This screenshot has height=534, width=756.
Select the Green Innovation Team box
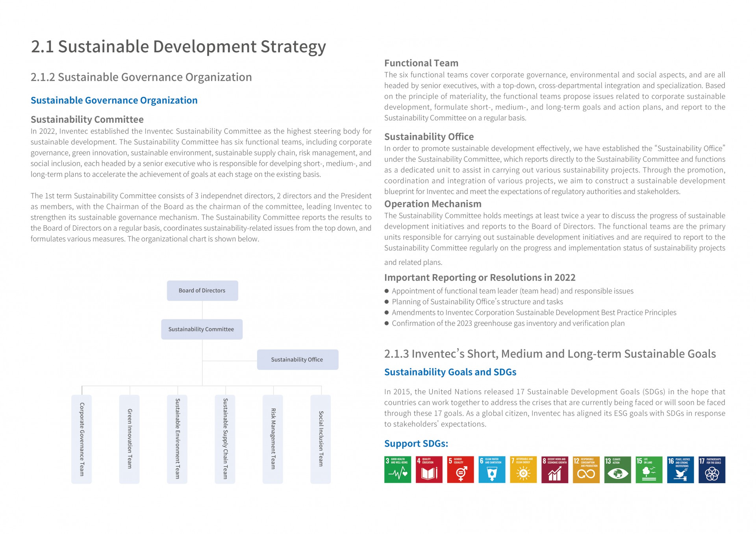[129, 439]
